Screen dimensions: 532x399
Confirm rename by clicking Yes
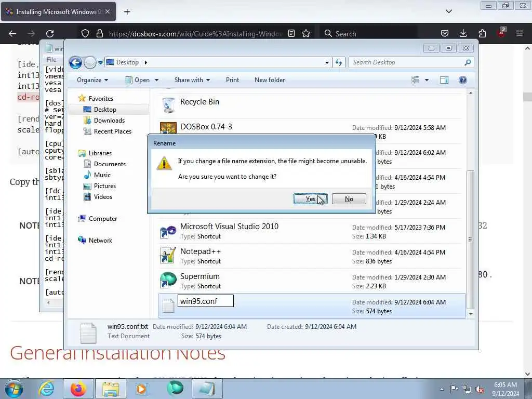[311, 199]
